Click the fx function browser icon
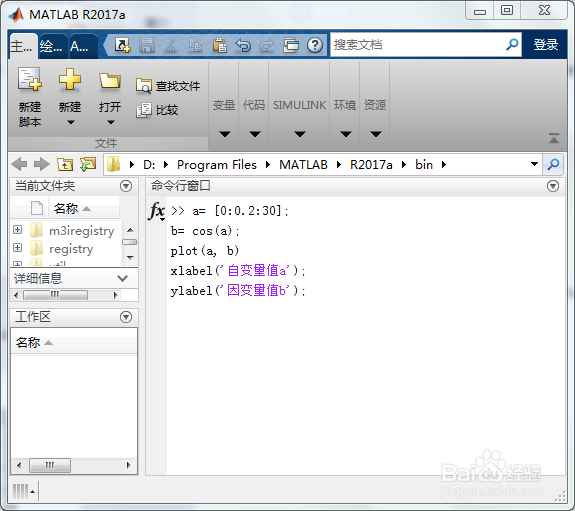This screenshot has height=511, width=575. coord(157,211)
